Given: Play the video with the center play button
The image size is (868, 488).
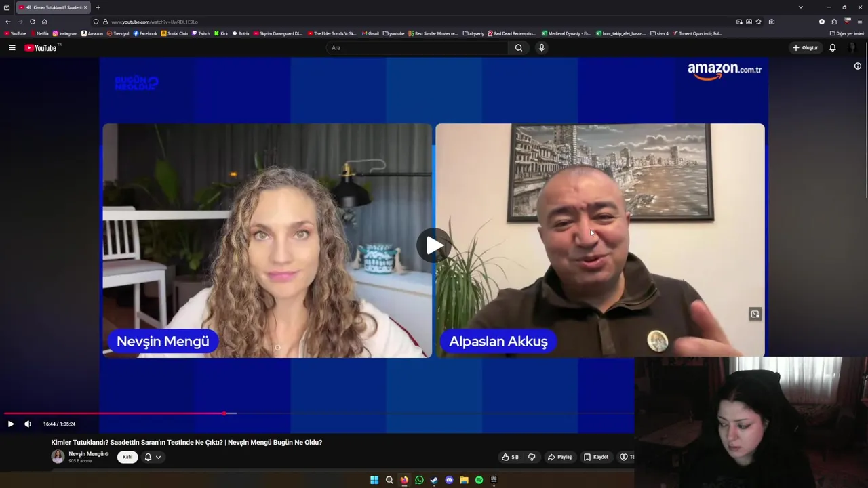Looking at the screenshot, I should [433, 245].
